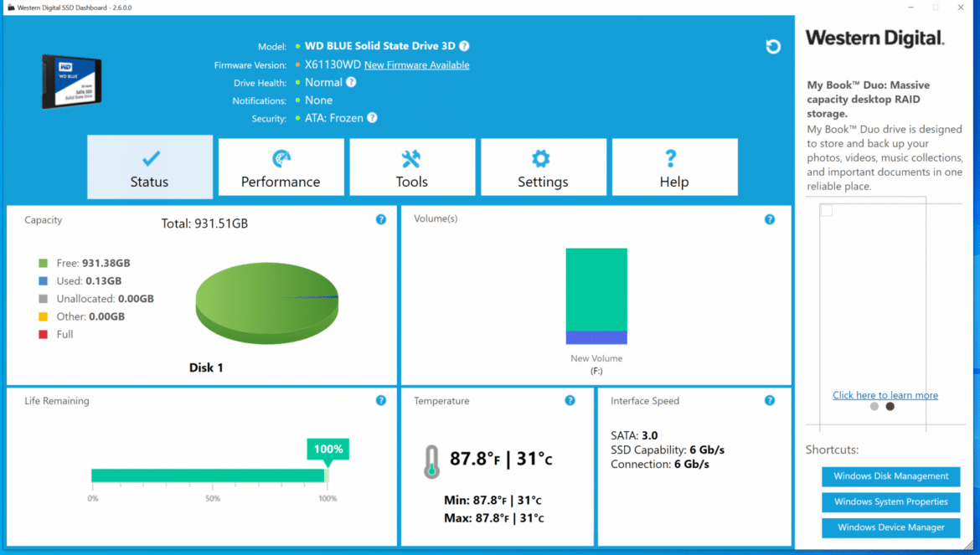Select the Status tab
Image resolution: width=980 pixels, height=555 pixels.
(150, 167)
